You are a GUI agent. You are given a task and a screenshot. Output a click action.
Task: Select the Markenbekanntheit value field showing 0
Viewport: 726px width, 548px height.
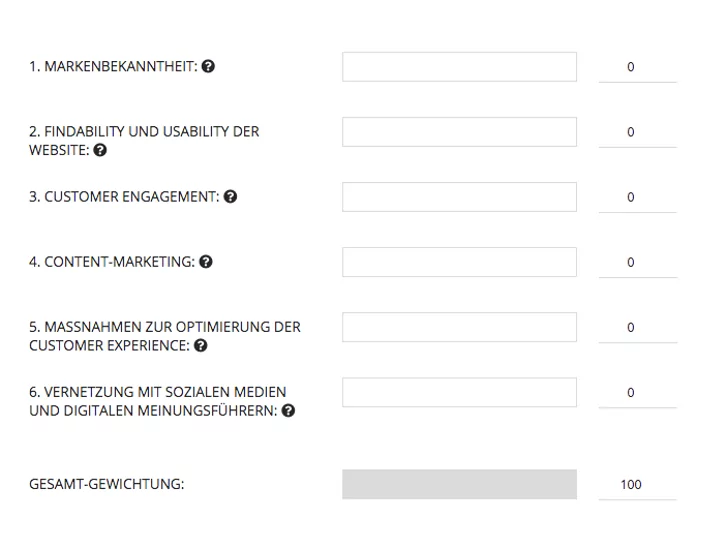(638, 67)
